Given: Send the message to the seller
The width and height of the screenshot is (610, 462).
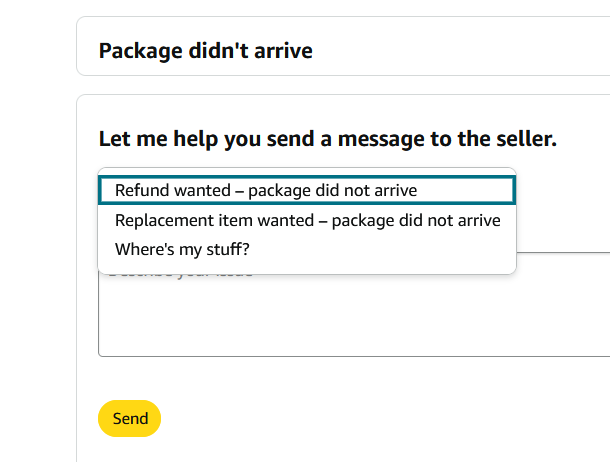Looking at the screenshot, I should tap(129, 419).
